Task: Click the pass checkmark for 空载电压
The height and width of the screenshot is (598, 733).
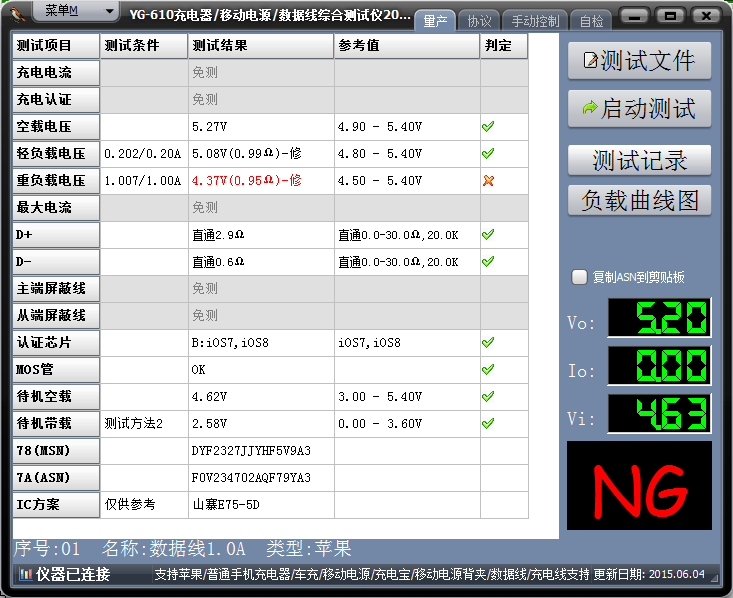Action: click(x=488, y=126)
